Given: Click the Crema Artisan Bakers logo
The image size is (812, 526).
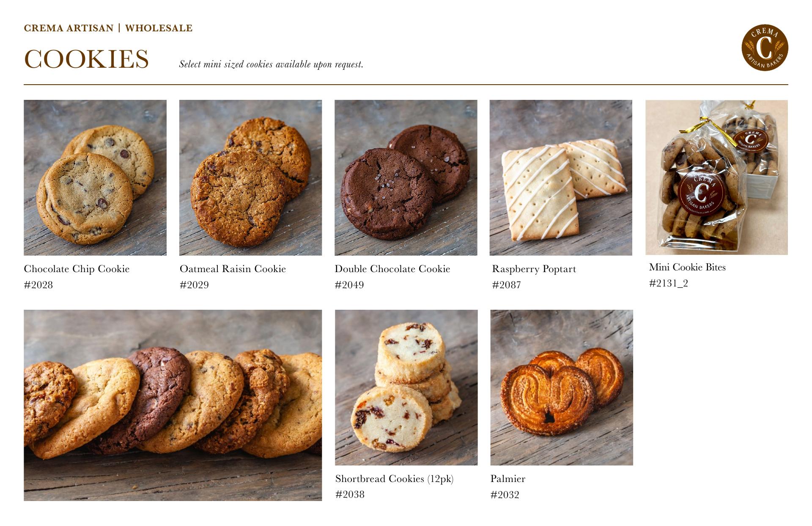Looking at the screenshot, I should click(765, 47).
